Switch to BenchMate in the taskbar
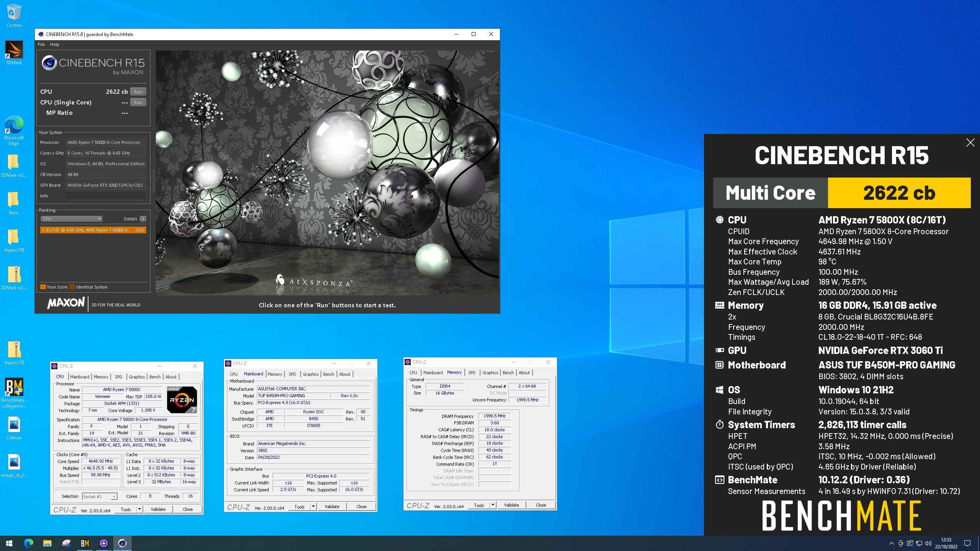This screenshot has width=980, height=551. (85, 543)
